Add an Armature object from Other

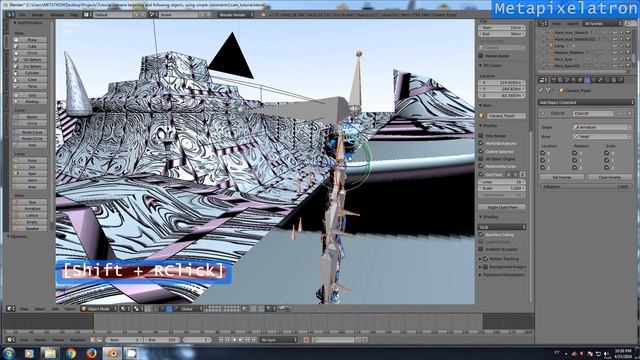click(30, 209)
